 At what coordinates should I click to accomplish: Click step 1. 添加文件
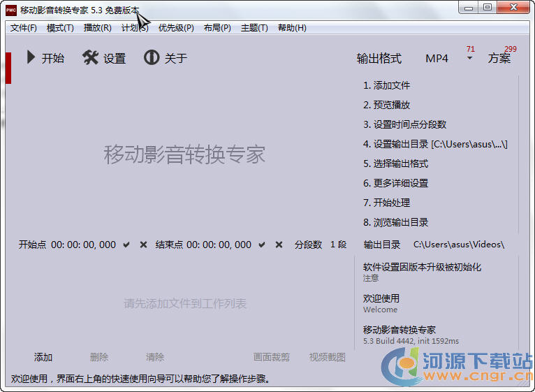(x=386, y=85)
